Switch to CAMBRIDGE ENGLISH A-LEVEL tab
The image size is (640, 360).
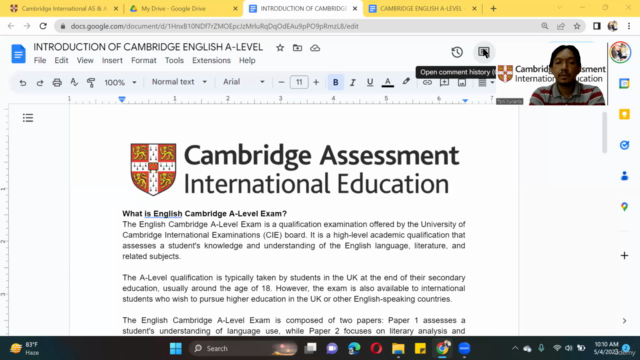pyautogui.click(x=422, y=9)
